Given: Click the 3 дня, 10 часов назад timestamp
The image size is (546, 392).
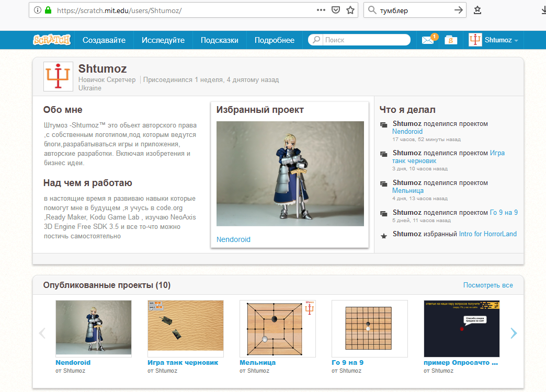Looking at the screenshot, I should coord(420,169).
